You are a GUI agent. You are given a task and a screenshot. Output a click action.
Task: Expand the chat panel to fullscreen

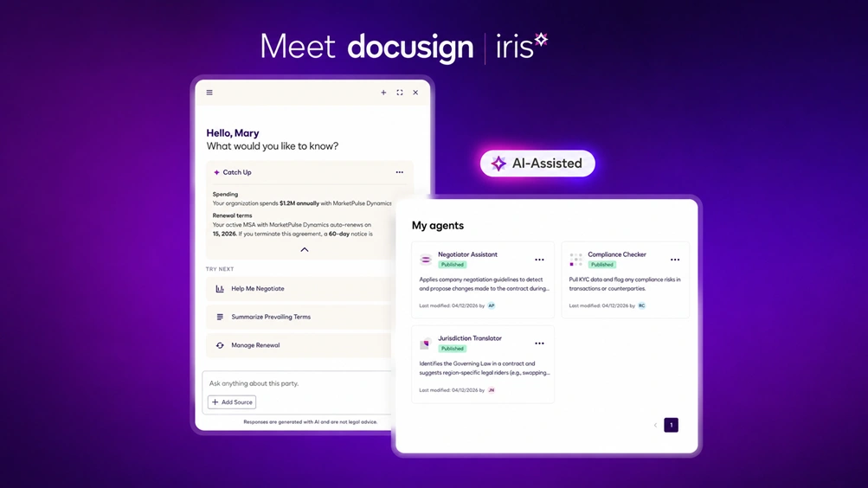(x=399, y=93)
